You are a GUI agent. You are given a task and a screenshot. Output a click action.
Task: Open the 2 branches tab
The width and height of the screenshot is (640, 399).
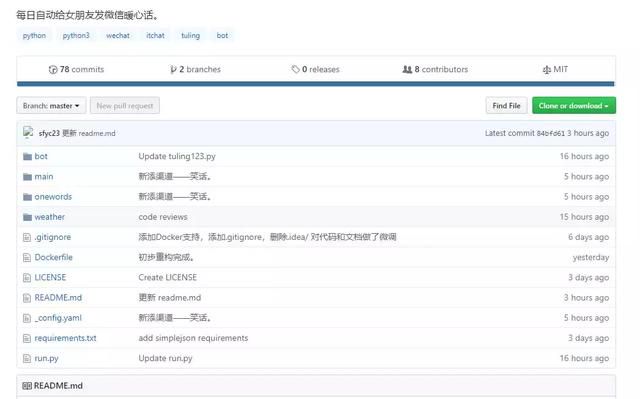[x=196, y=69]
